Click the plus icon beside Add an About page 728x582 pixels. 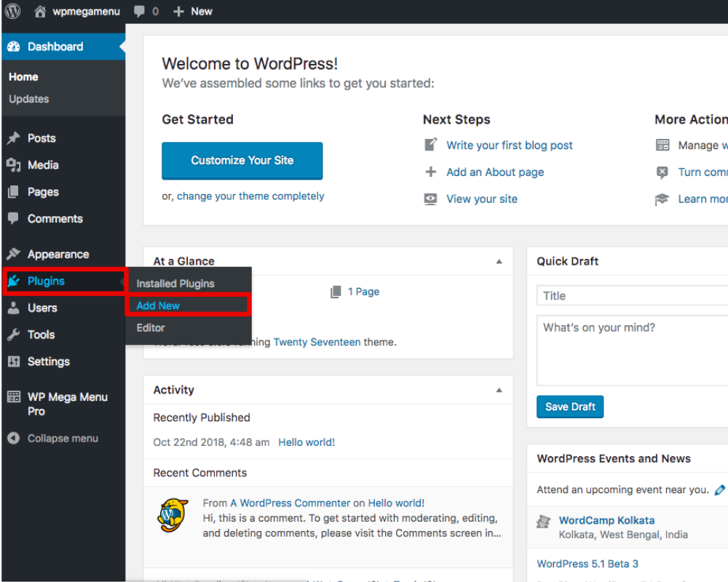point(430,172)
